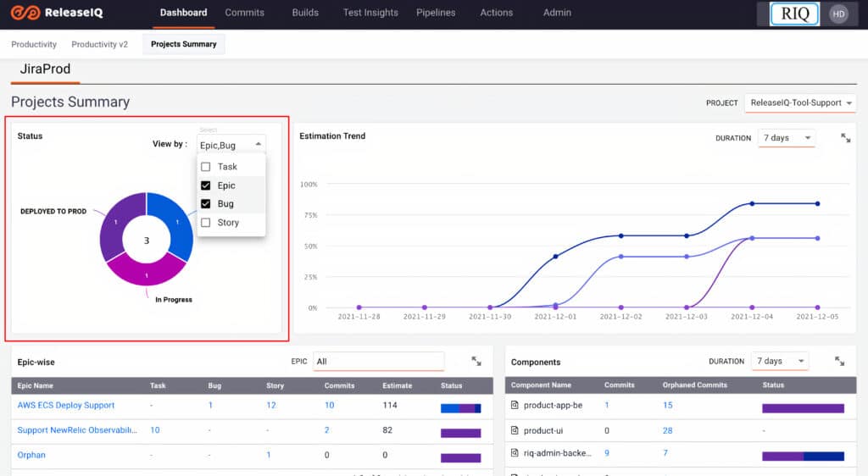This screenshot has width=868, height=476.
Task: Open the Admin menu
Action: (557, 12)
